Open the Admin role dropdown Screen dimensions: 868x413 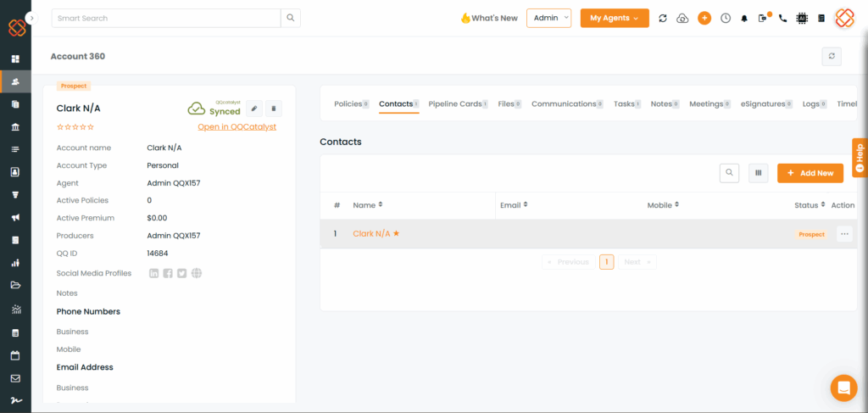pos(548,18)
